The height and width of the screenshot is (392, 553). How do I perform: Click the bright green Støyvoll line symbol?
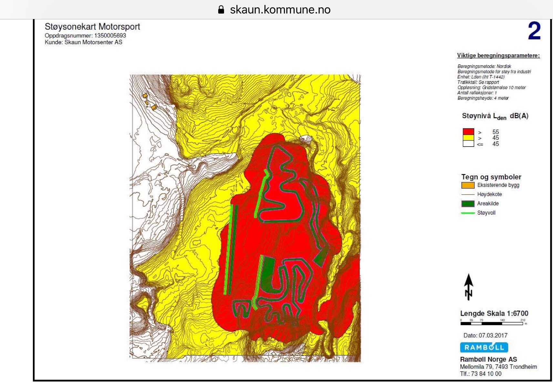pyautogui.click(x=468, y=213)
